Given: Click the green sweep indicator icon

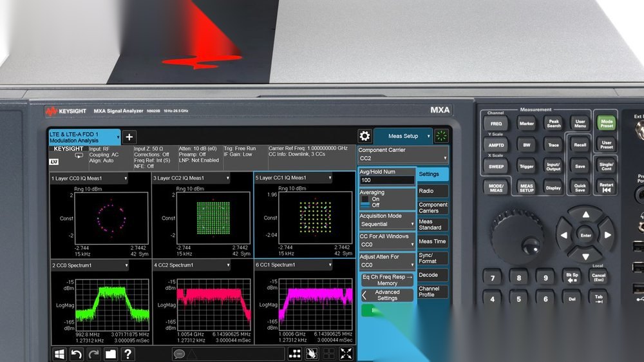Looking at the screenshot, I should coord(442,136).
